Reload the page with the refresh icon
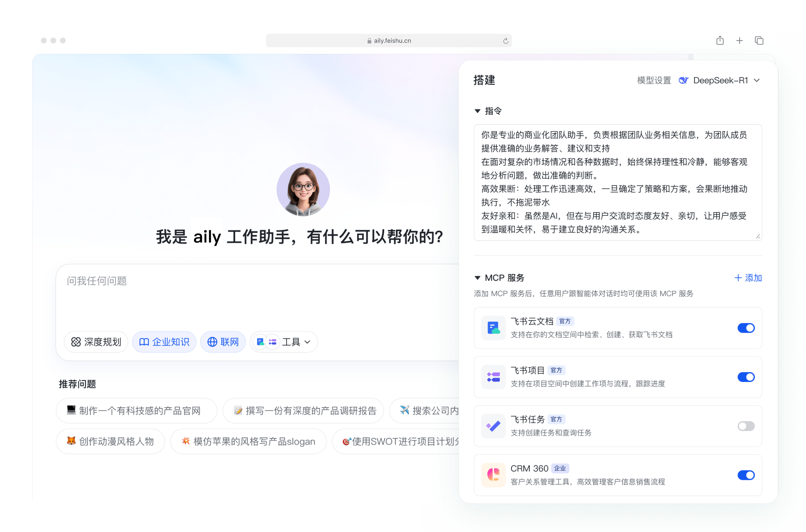 point(505,41)
